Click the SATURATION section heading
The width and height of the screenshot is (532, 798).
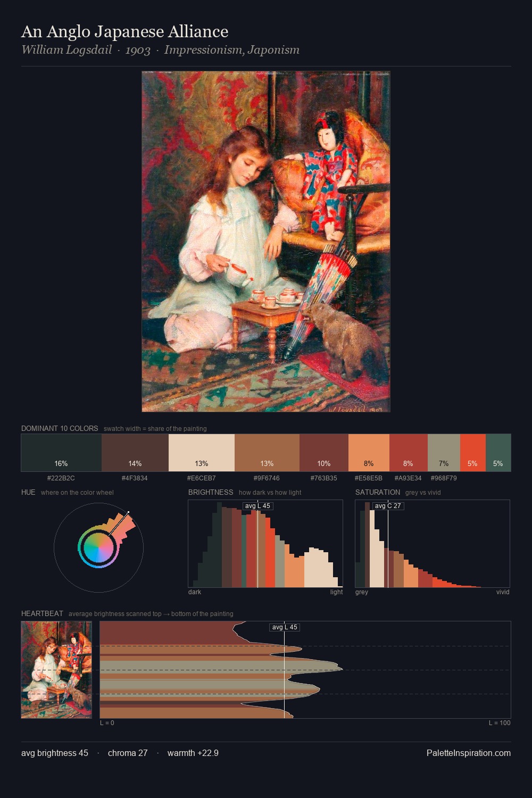pos(378,492)
